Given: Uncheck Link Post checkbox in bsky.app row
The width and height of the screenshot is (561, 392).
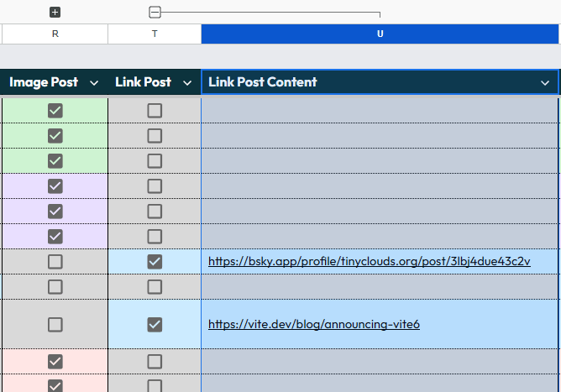Looking at the screenshot, I should (x=155, y=261).
